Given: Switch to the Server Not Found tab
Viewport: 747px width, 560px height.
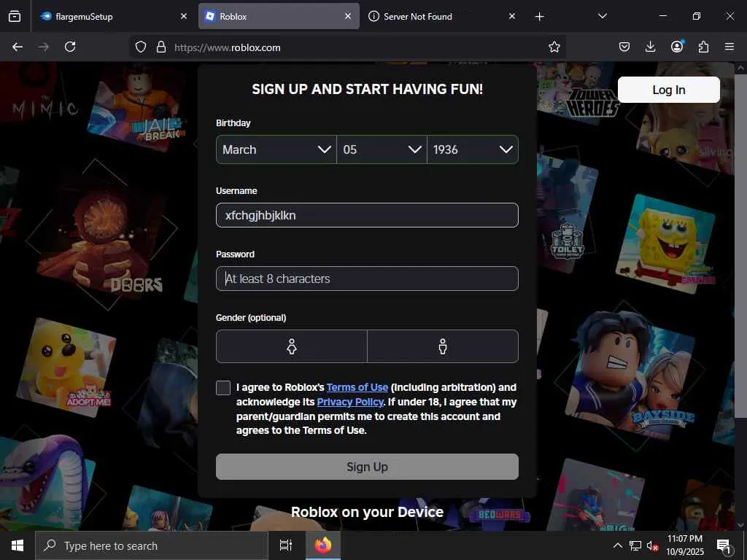Looking at the screenshot, I should coord(443,16).
